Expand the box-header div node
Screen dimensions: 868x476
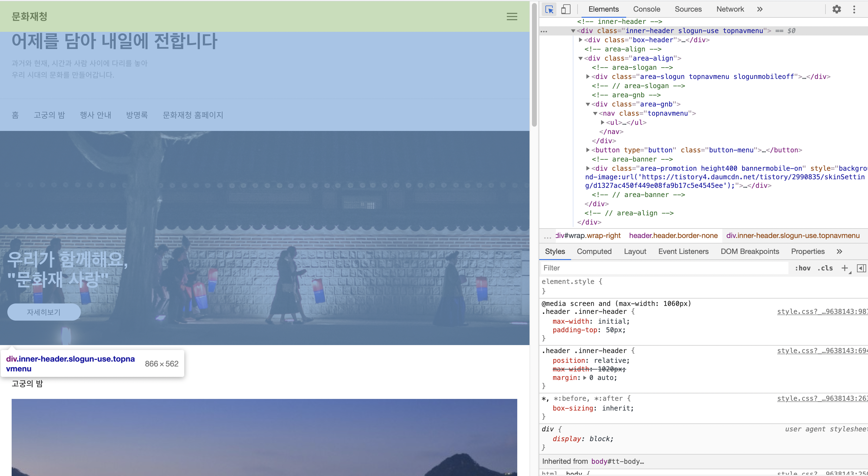580,40
